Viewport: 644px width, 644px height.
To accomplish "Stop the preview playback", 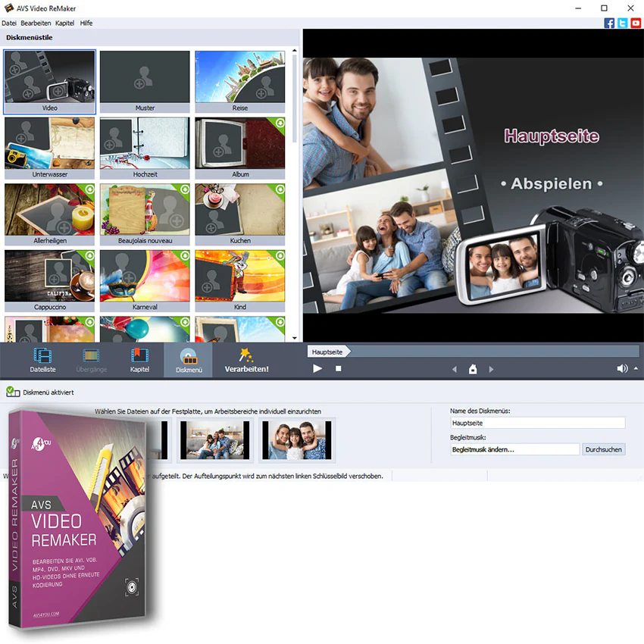I will click(x=338, y=368).
